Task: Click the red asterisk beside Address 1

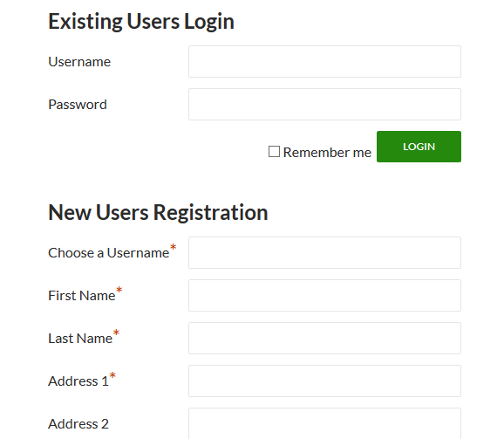Action: pyautogui.click(x=112, y=375)
